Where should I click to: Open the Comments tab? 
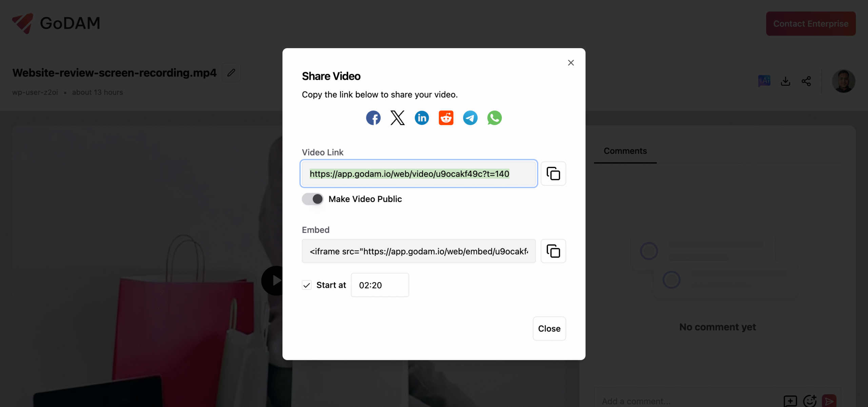[625, 151]
